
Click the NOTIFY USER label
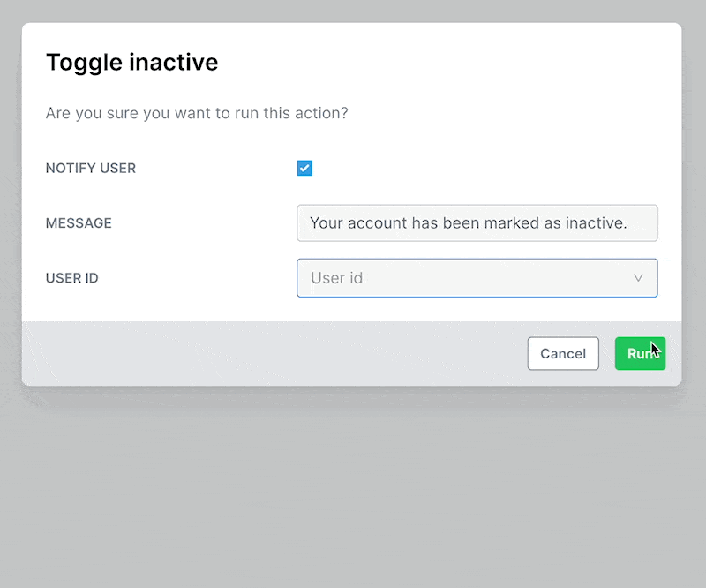tap(91, 168)
